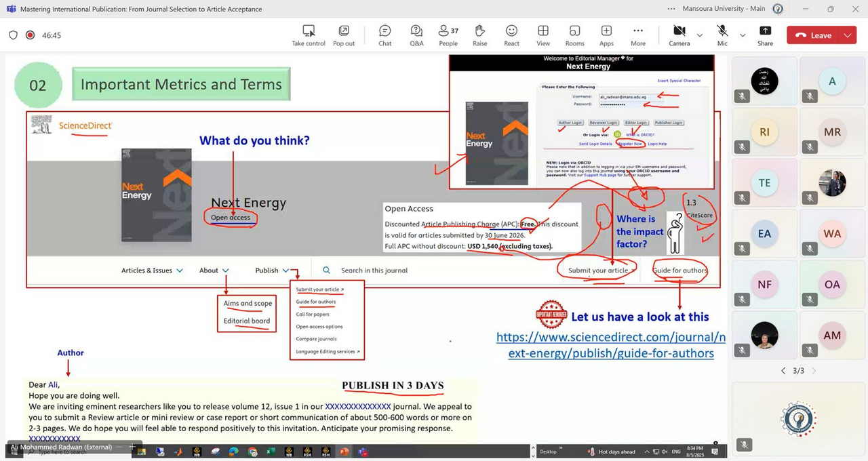
Task: Click the shield privacy icon beside the timer
Action: click(x=13, y=35)
